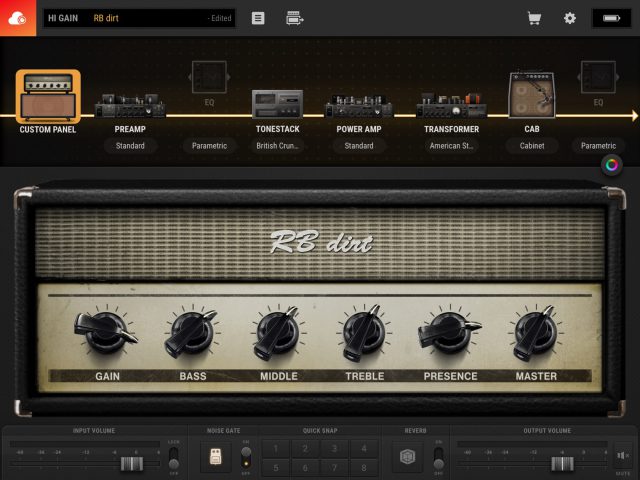Toggle the Reverb on/off switch
The width and height of the screenshot is (640, 480).
click(x=438, y=457)
